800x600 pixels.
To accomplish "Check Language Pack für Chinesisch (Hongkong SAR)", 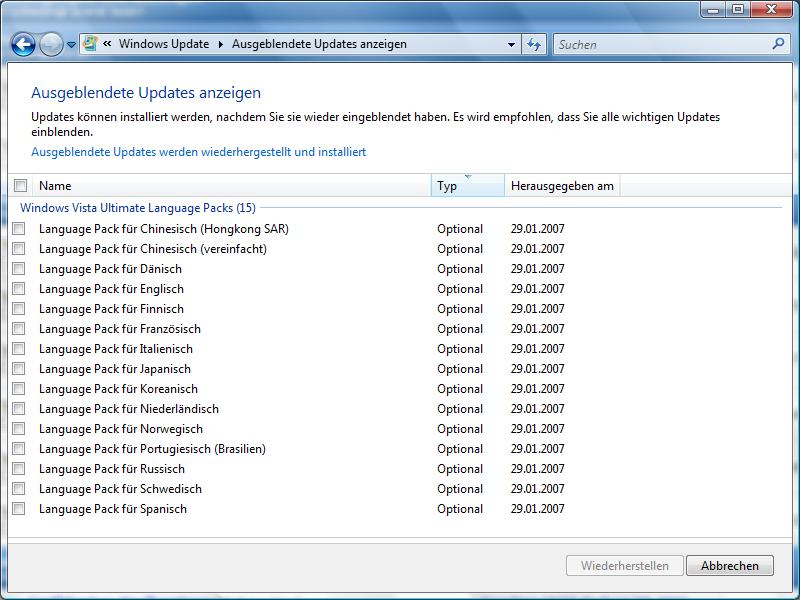I will click(19, 229).
